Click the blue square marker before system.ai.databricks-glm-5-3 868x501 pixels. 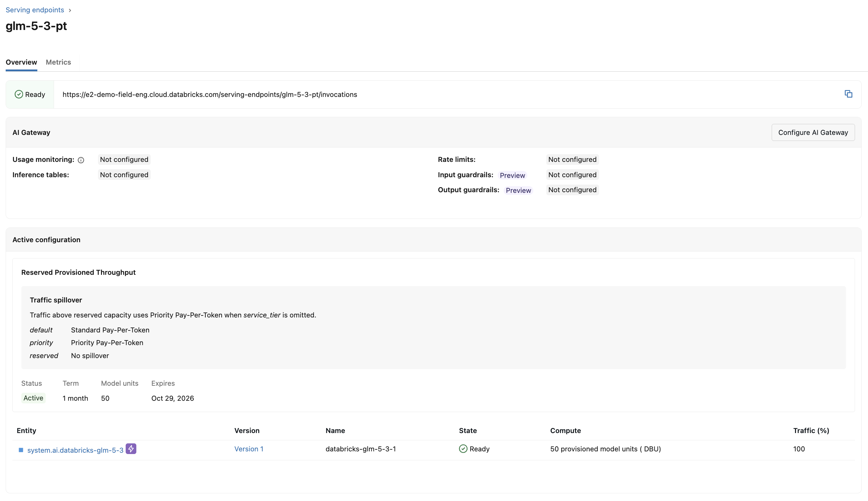tap(21, 450)
